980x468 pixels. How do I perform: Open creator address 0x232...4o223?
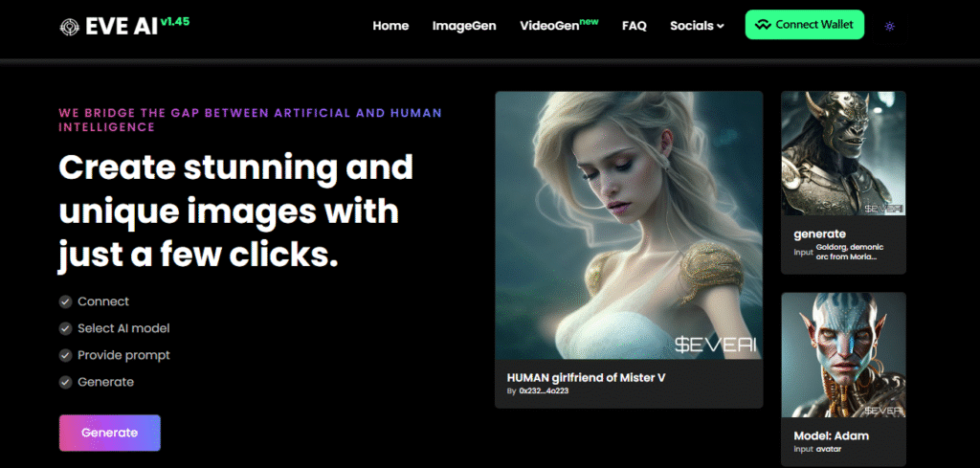pos(543,392)
